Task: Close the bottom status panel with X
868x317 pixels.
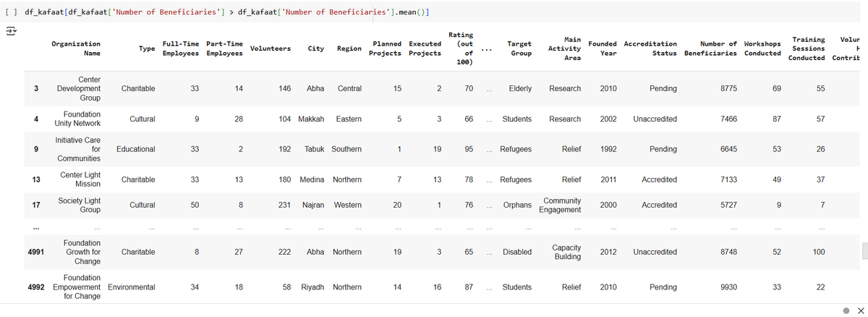Action: pos(860,310)
